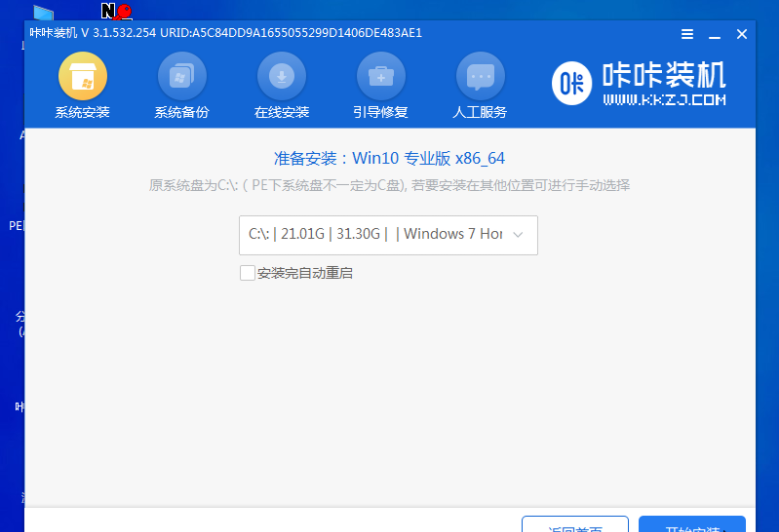Click the 咔咔装机 round logo
The image size is (779, 532).
pyautogui.click(x=573, y=84)
